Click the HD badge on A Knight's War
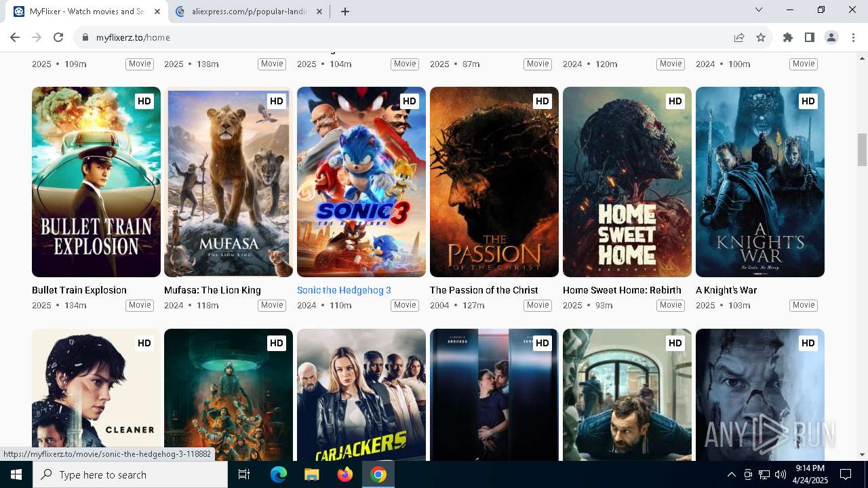 point(808,101)
